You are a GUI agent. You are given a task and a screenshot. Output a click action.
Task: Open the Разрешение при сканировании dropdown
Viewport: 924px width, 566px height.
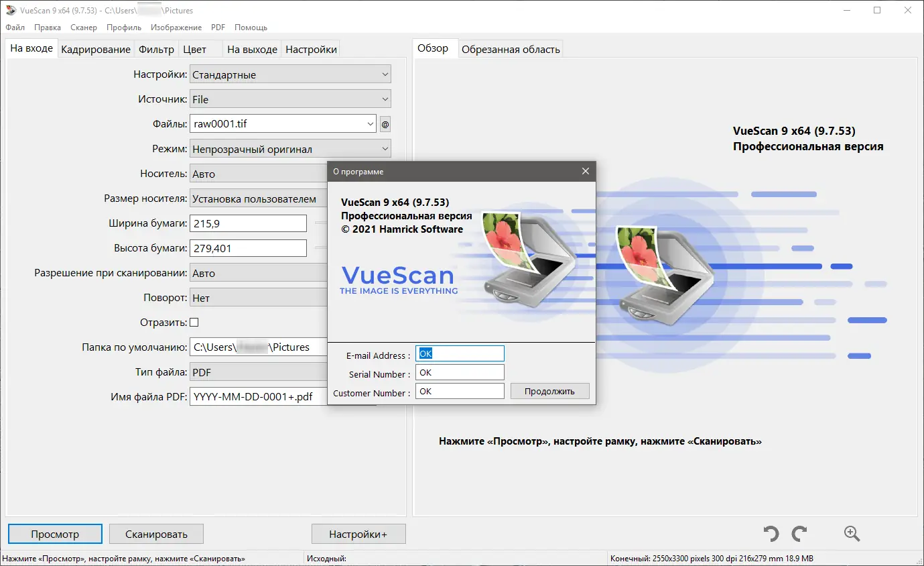coord(259,273)
